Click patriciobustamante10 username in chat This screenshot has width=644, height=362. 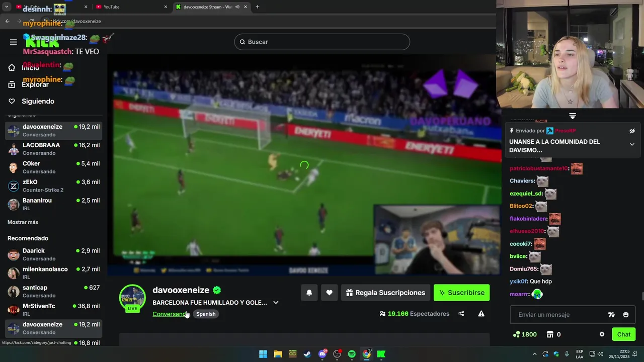pyautogui.click(x=538, y=168)
